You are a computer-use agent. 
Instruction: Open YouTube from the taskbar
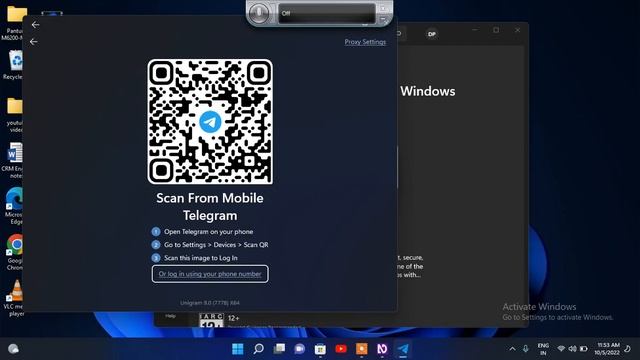(341, 349)
